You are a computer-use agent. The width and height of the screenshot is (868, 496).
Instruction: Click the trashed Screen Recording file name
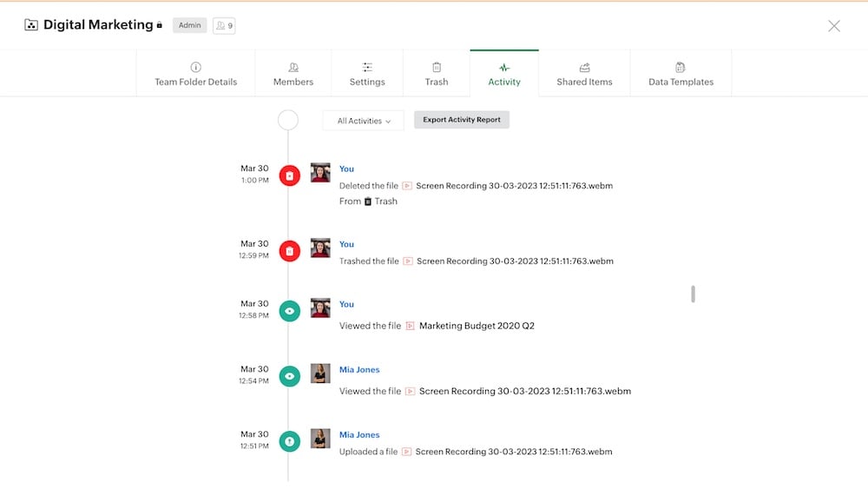(x=515, y=261)
